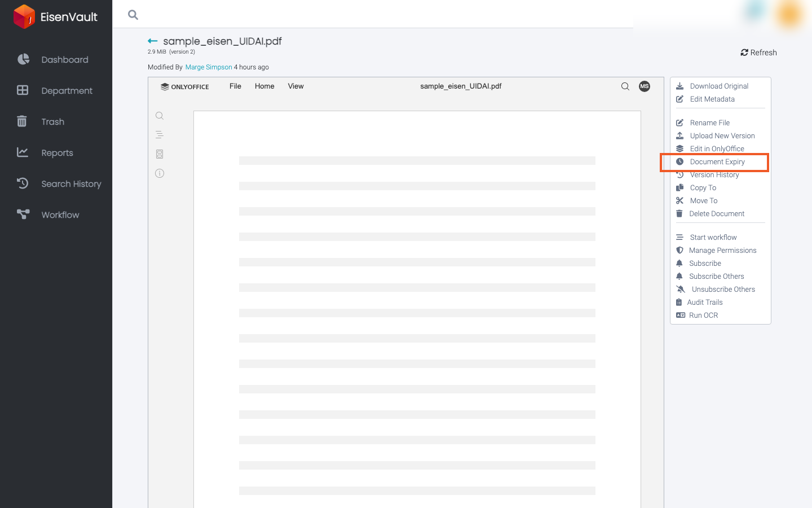The width and height of the screenshot is (812, 508).
Task: Click Subscribe
Action: pos(705,263)
